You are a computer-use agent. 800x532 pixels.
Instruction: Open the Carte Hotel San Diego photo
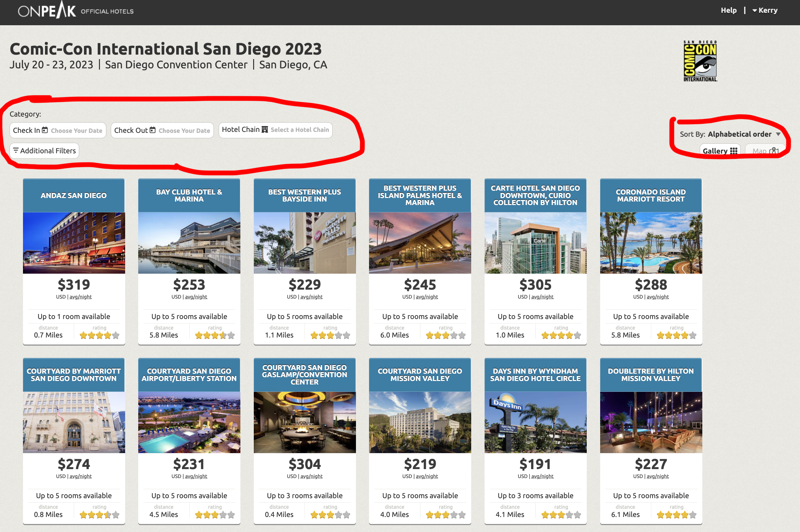[x=535, y=243]
